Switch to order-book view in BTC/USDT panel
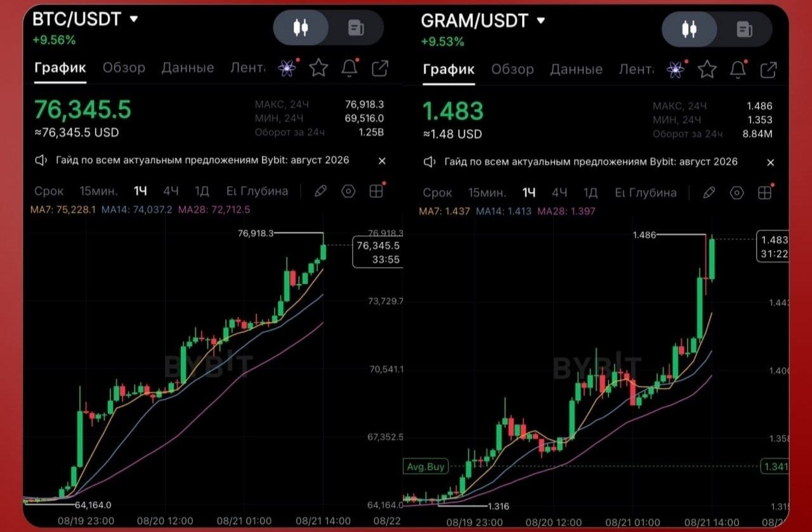This screenshot has height=532, width=812. point(356,28)
